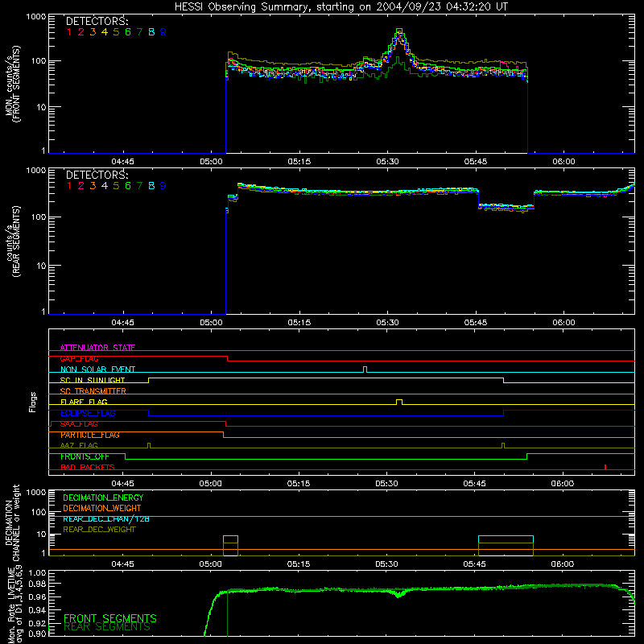Screen dimensions: 644x644
Task: Click the DECIMATION_WEIGHT legend label
Action: coord(102,508)
